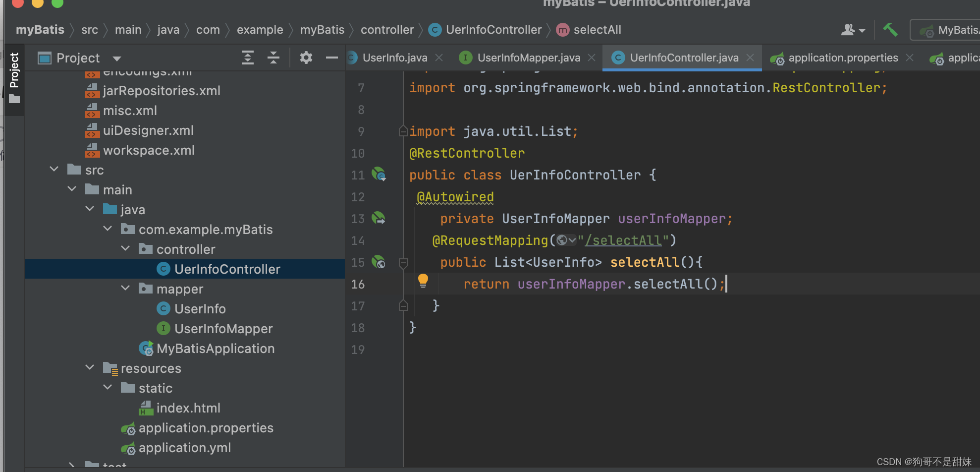This screenshot has width=980, height=472.
Task: Click the request mapping gutter icon on line 15
Action: pos(379,261)
